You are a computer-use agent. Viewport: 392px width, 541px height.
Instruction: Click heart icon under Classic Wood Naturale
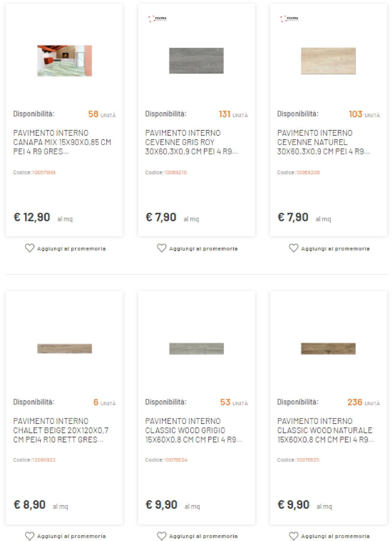[x=294, y=536]
